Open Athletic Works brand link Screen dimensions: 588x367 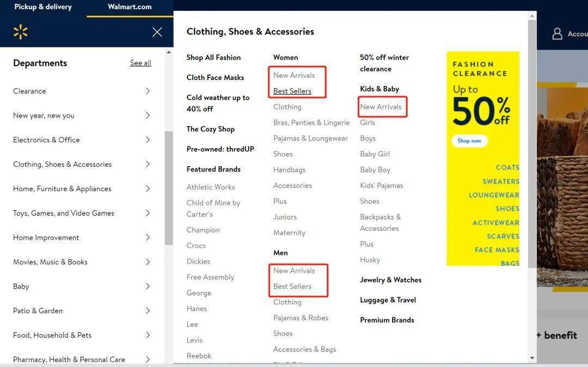210,187
